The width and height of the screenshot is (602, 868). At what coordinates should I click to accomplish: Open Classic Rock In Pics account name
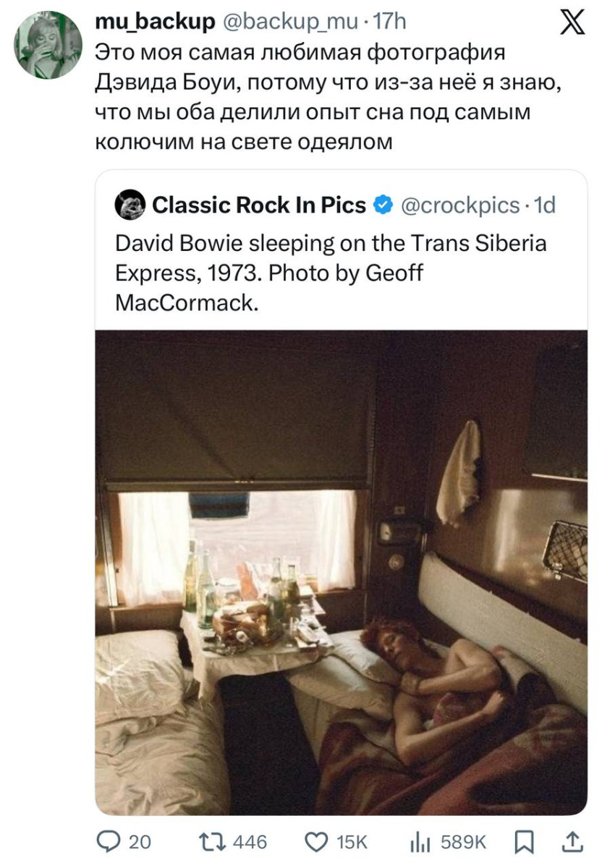258,206
